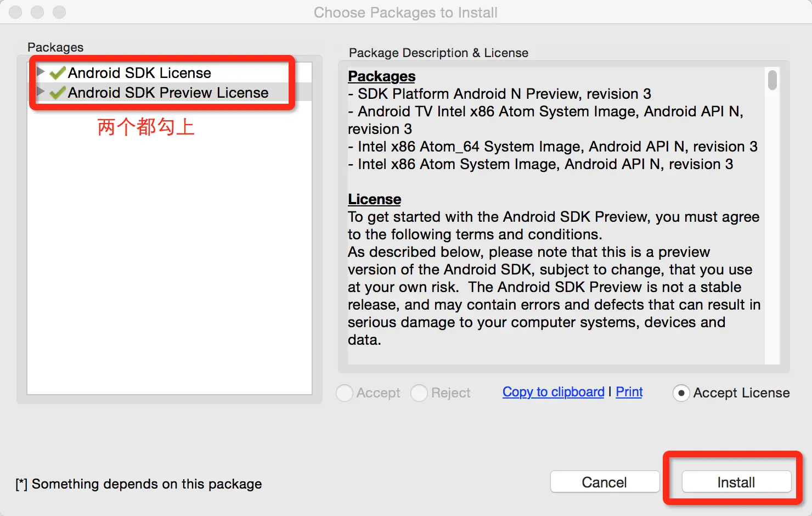Image resolution: width=812 pixels, height=516 pixels.
Task: Expand the Android SDK Preview License node
Action: 40,91
